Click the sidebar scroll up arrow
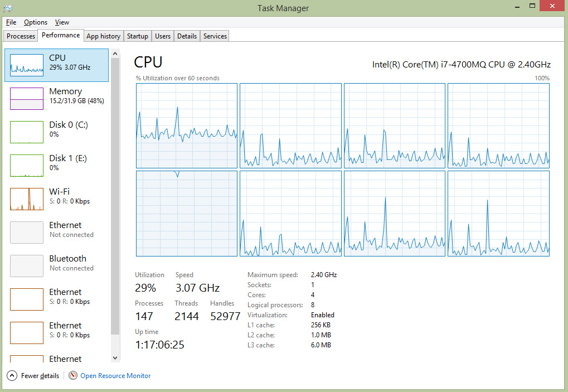Viewport: 568px width, 392px height. (x=115, y=54)
